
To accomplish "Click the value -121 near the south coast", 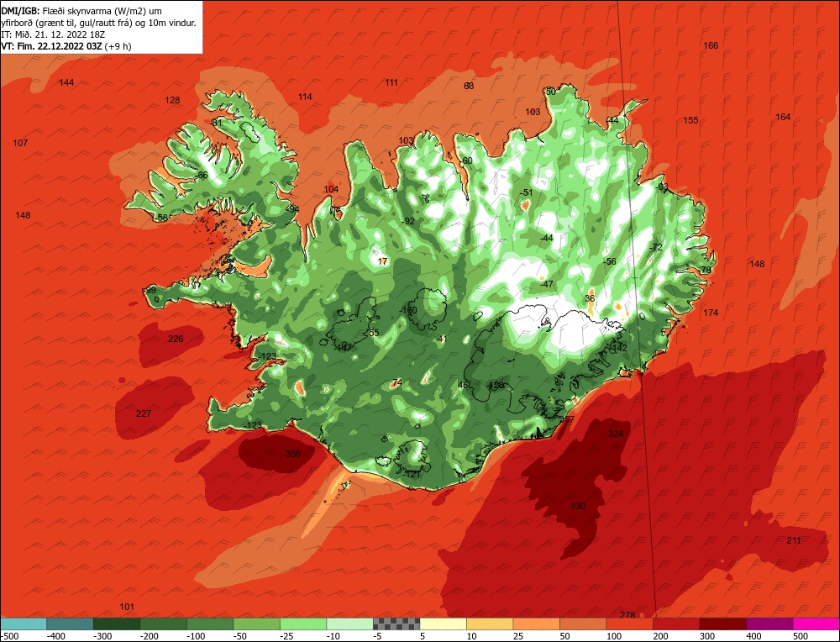I will coord(412,475).
